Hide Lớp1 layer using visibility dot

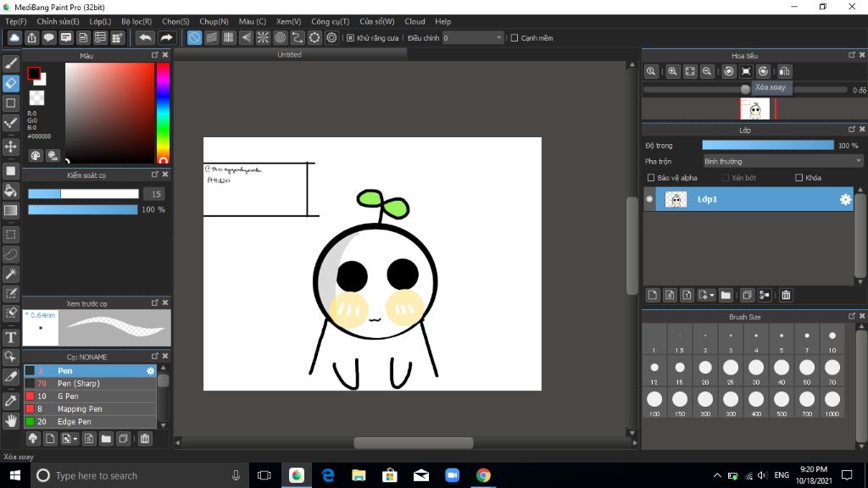click(x=650, y=199)
